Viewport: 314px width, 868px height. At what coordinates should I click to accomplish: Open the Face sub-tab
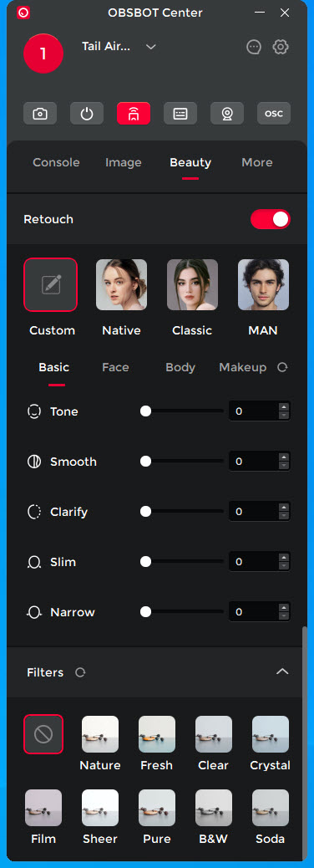click(115, 367)
